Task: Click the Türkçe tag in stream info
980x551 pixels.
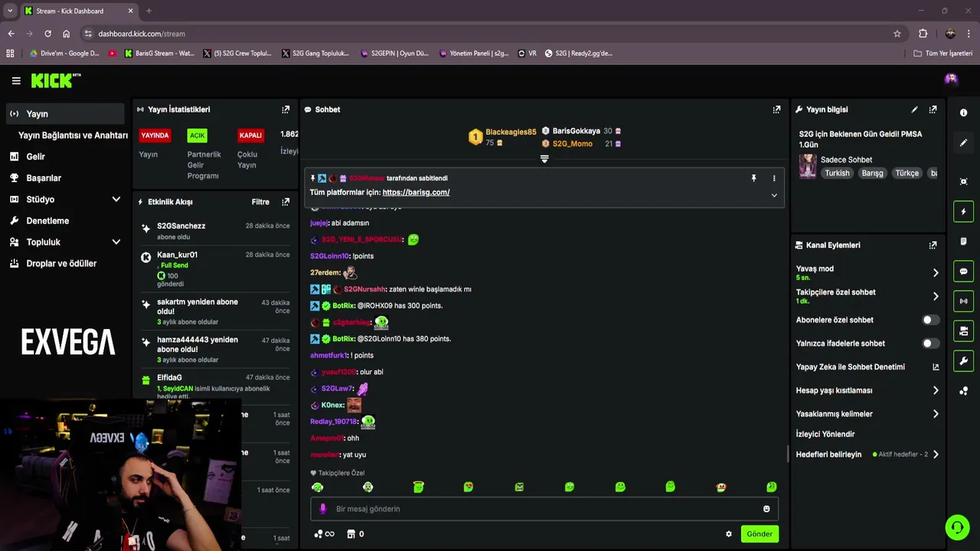Action: [x=906, y=173]
